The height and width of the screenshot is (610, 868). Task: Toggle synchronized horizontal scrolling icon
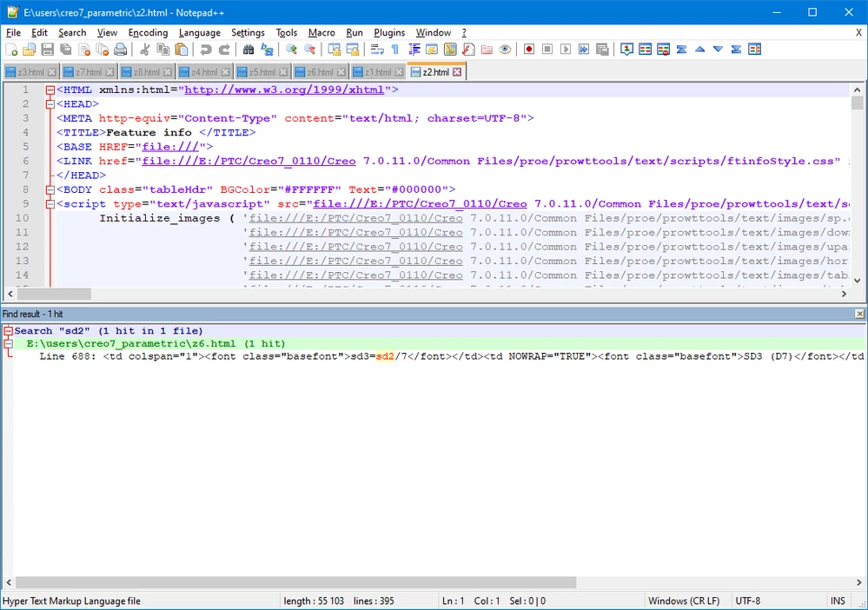click(352, 50)
